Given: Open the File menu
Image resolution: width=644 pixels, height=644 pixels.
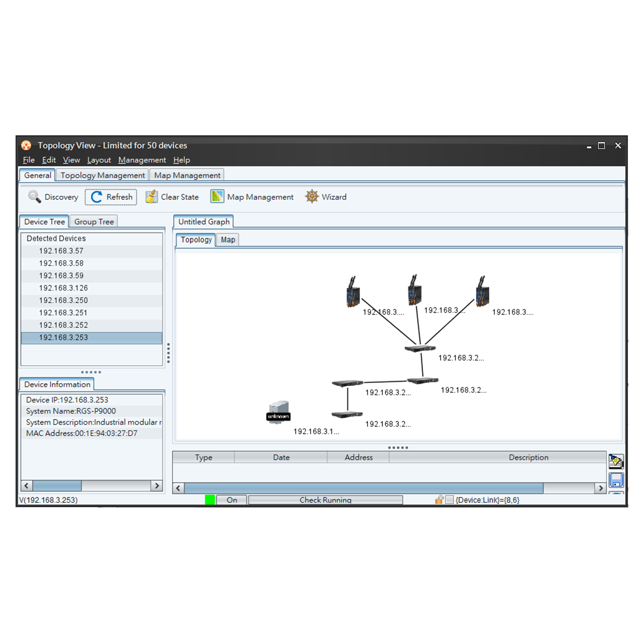Looking at the screenshot, I should [29, 160].
